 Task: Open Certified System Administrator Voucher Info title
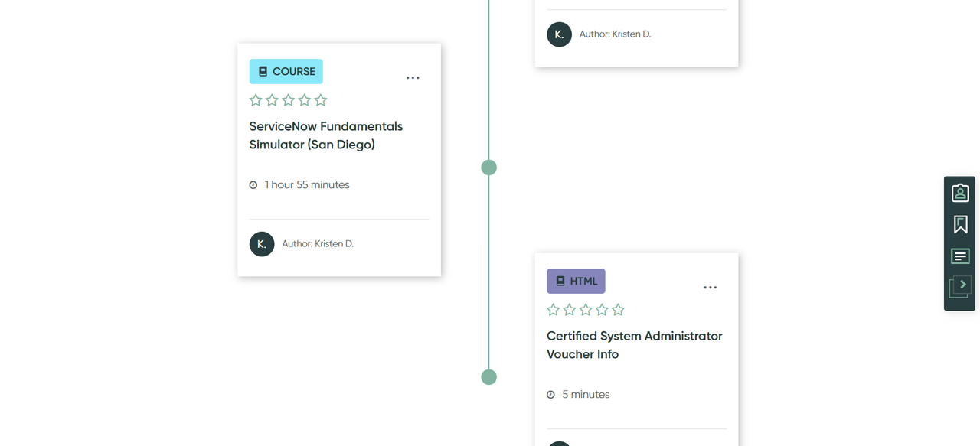tap(635, 345)
